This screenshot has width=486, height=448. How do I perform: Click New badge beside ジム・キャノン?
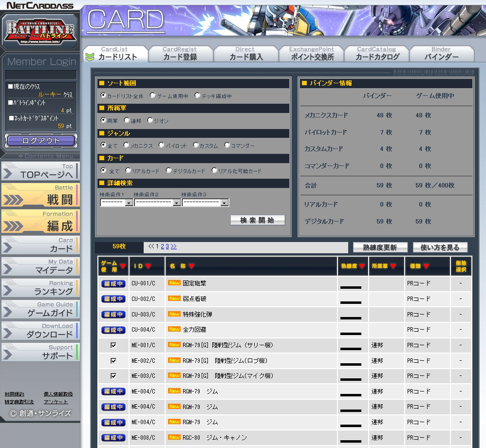pos(174,437)
